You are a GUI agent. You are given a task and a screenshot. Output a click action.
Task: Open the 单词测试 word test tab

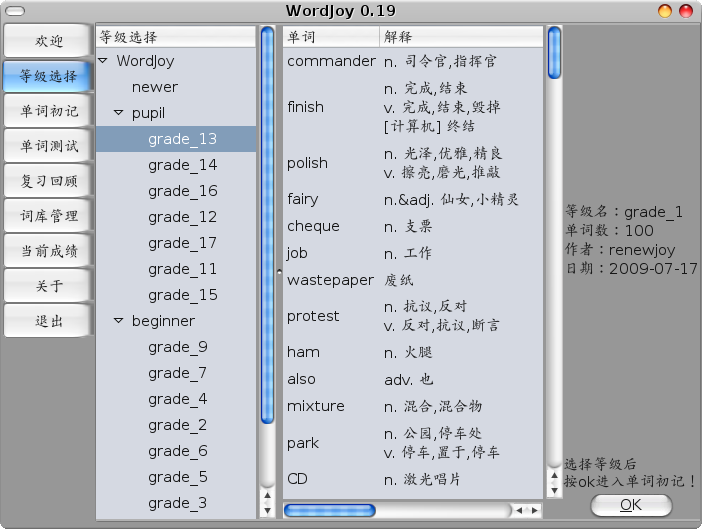(x=49, y=146)
